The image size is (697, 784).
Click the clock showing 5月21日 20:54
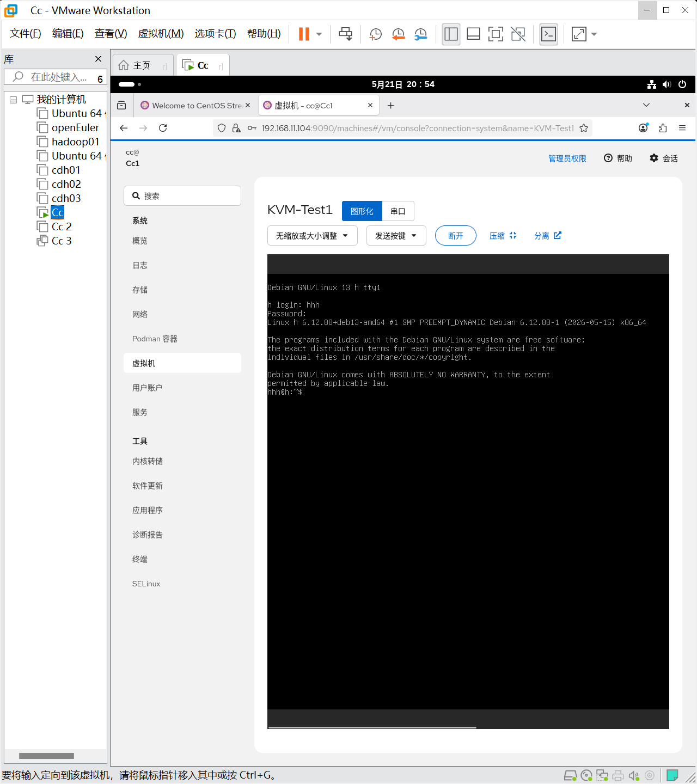(x=403, y=84)
